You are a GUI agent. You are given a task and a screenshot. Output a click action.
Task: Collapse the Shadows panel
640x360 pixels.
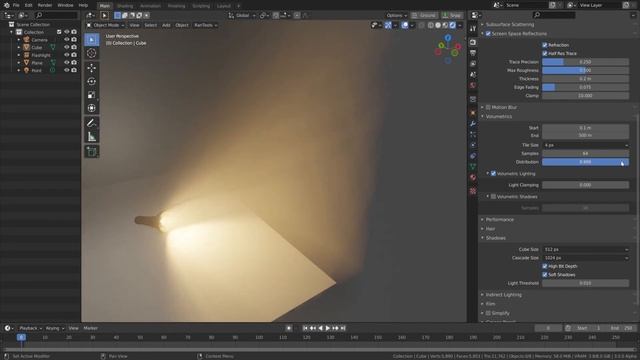point(496,238)
